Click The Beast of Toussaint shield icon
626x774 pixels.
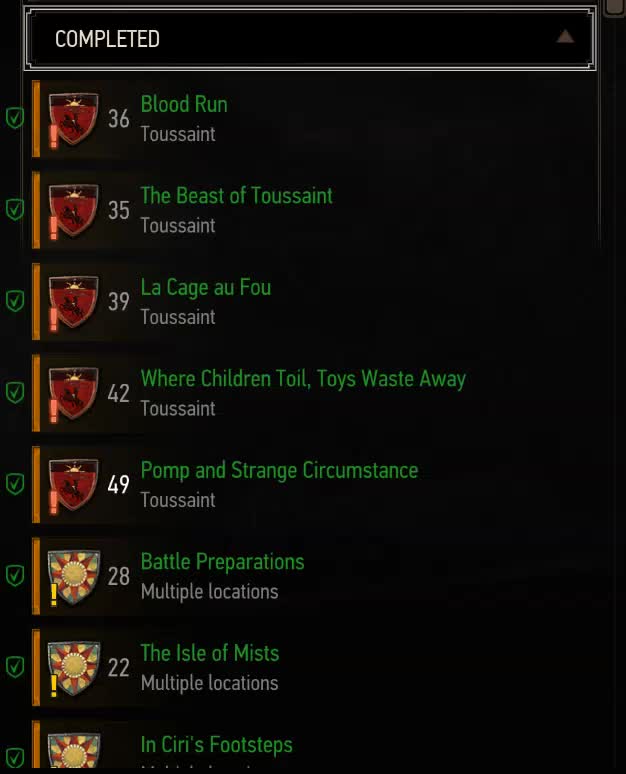coord(73,210)
